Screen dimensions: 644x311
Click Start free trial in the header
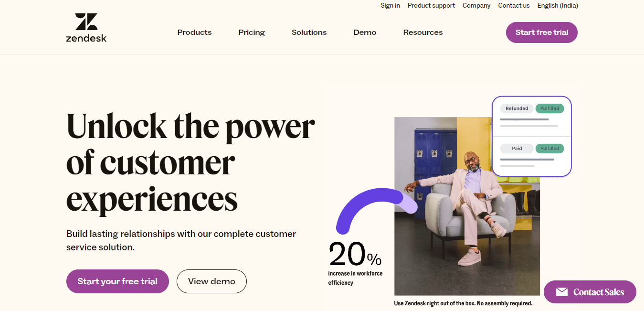541,32
